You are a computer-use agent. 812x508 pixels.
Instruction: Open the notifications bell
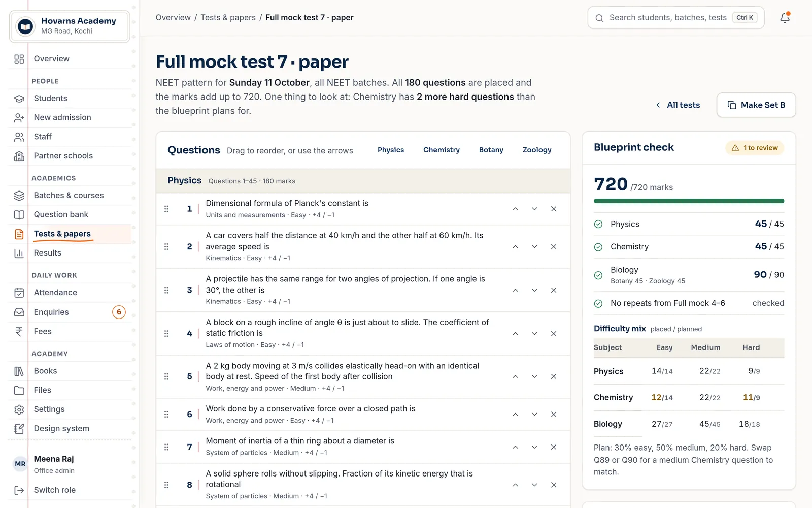pos(785,18)
